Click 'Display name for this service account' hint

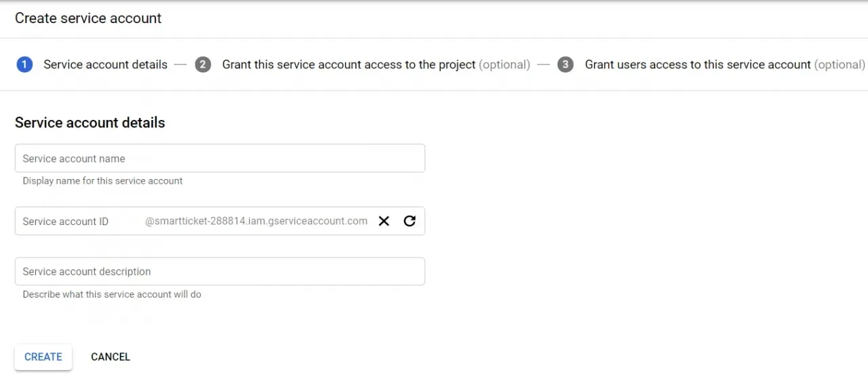[x=102, y=181]
